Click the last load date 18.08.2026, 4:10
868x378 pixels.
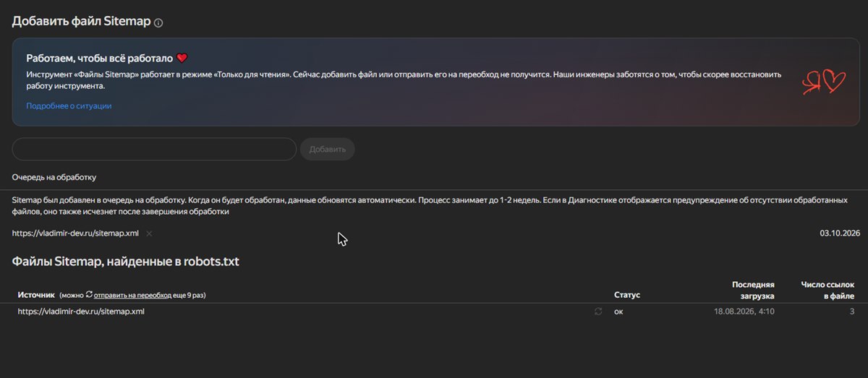click(x=744, y=312)
